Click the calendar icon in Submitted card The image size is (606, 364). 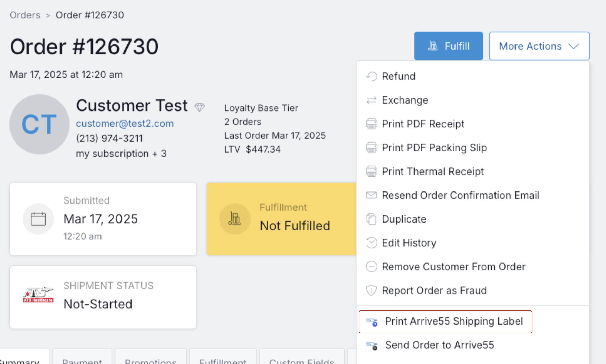pos(38,219)
